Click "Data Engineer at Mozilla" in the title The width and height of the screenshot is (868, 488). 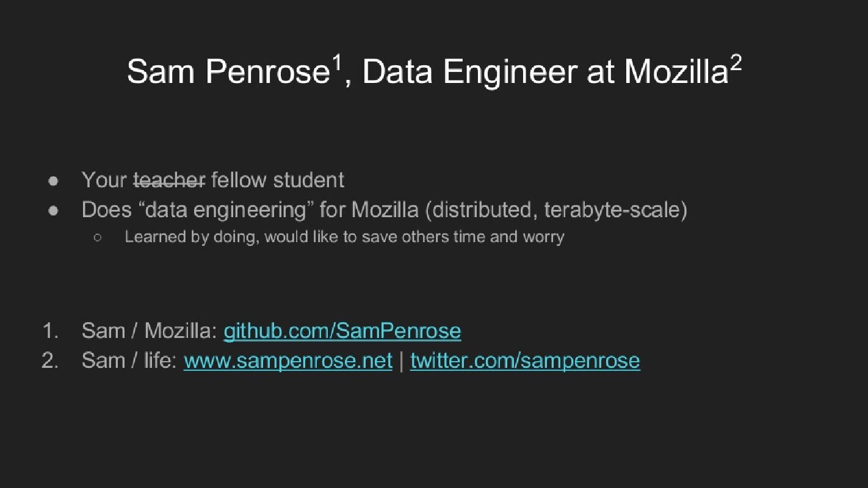[x=544, y=72]
